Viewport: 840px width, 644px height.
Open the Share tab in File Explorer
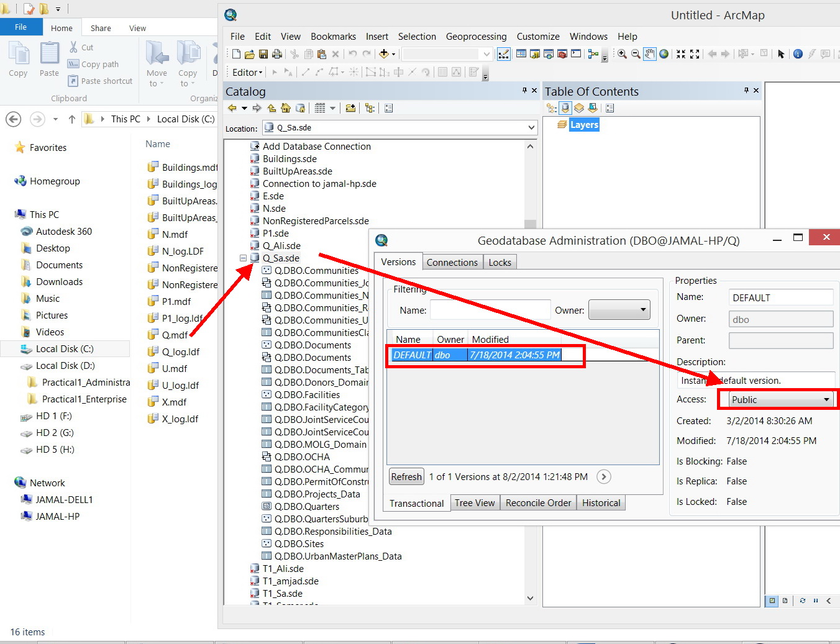pyautogui.click(x=101, y=28)
